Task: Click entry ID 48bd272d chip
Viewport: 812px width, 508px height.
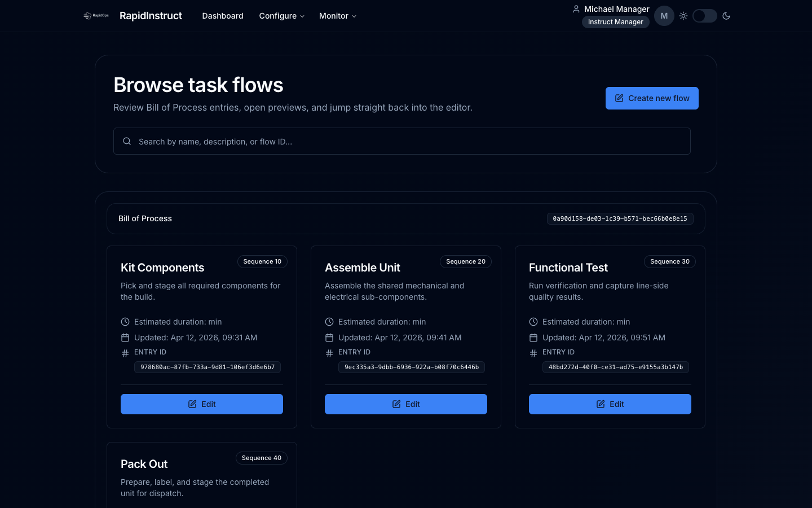Action: click(x=616, y=367)
